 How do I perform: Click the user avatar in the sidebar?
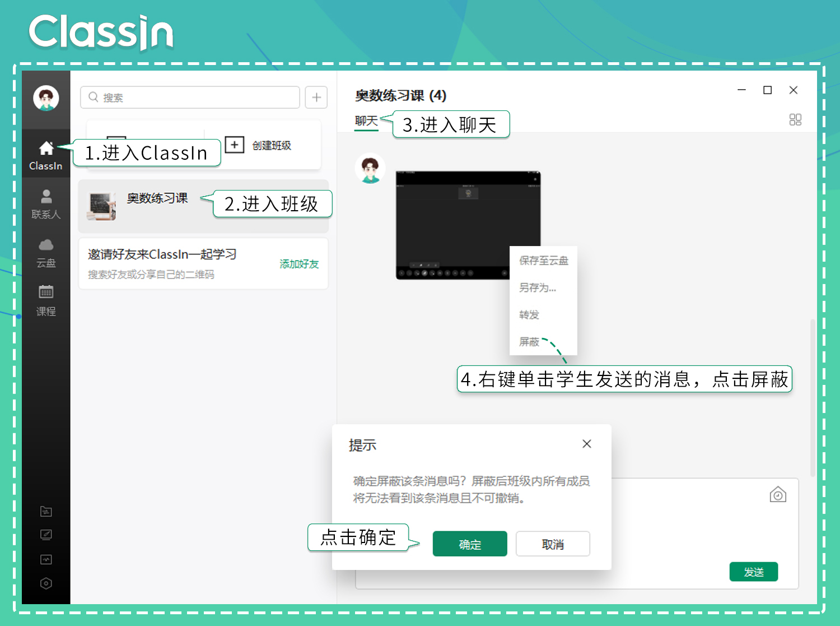tap(46, 98)
